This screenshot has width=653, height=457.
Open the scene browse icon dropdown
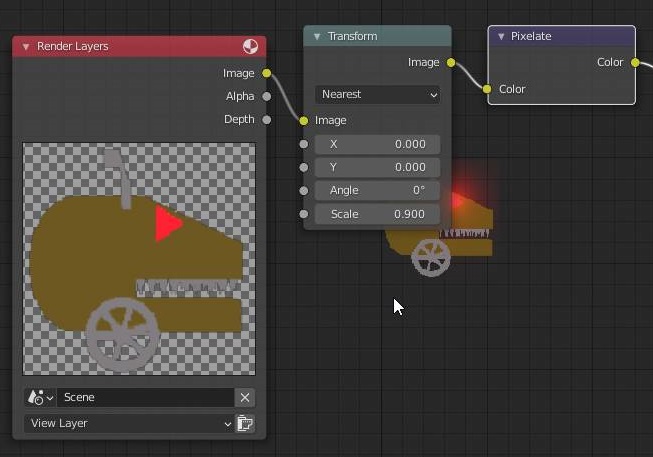40,398
